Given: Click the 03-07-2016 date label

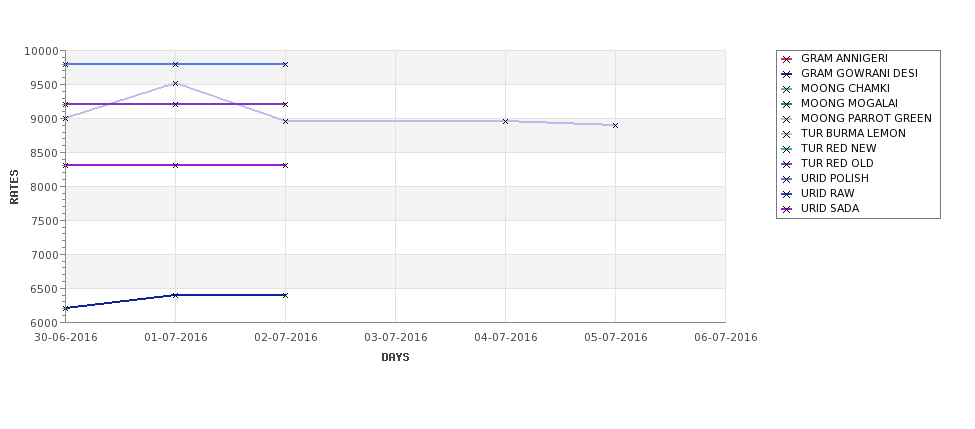Looking at the screenshot, I should [395, 338].
